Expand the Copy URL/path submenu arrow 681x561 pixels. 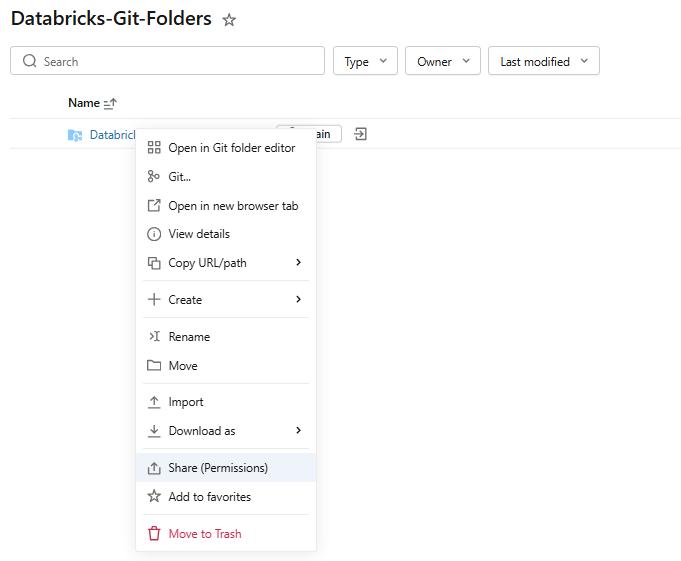[x=298, y=262]
